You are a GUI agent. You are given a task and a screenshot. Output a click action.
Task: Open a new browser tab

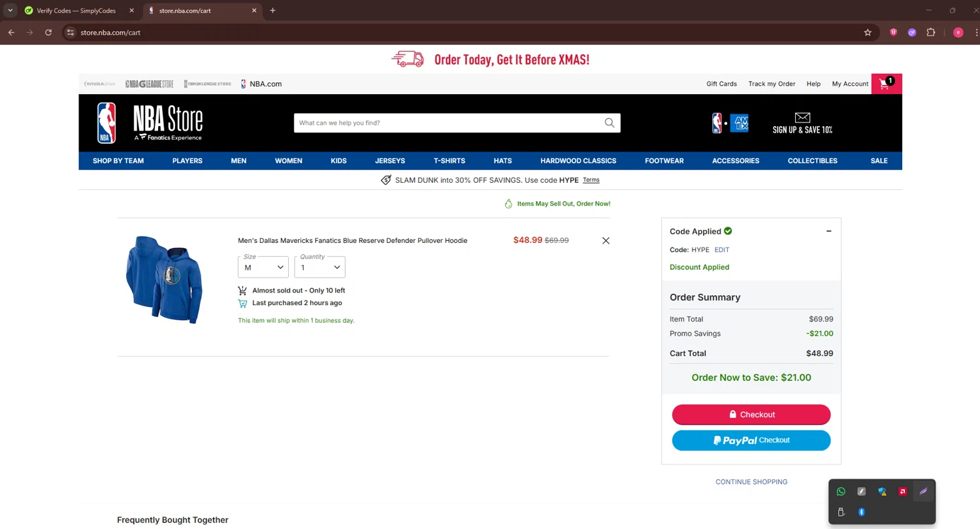coord(273,10)
